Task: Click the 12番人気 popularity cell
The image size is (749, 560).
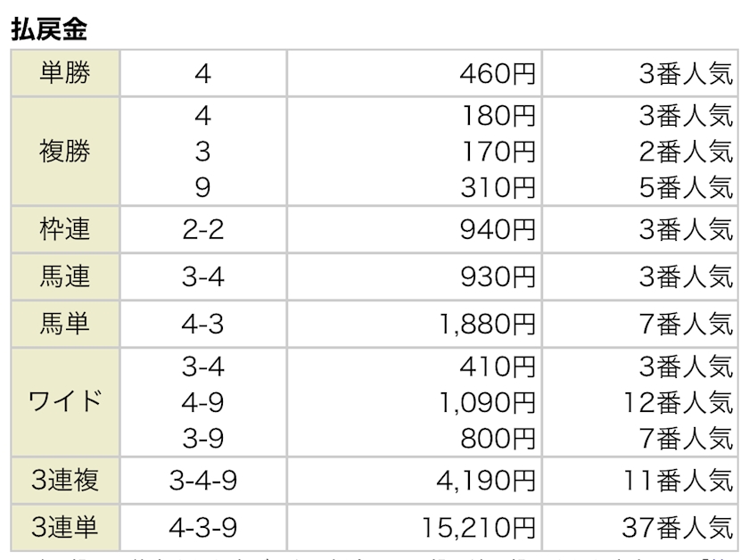Action: (679, 402)
